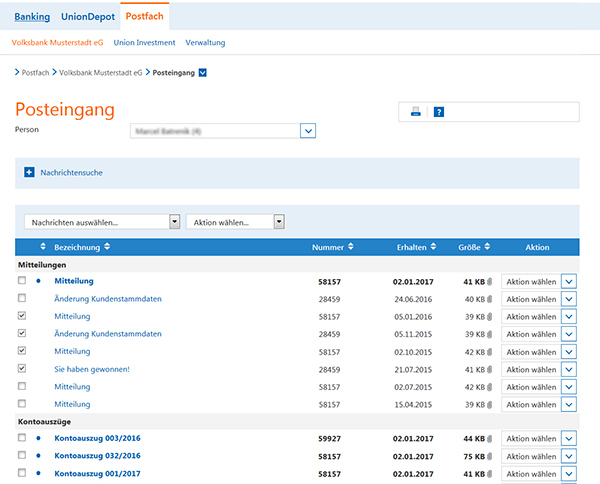Viewport: 600px width, 484px height.
Task: Open Aktion wählen for Mitteilung 15.04.2015
Action: (539, 404)
